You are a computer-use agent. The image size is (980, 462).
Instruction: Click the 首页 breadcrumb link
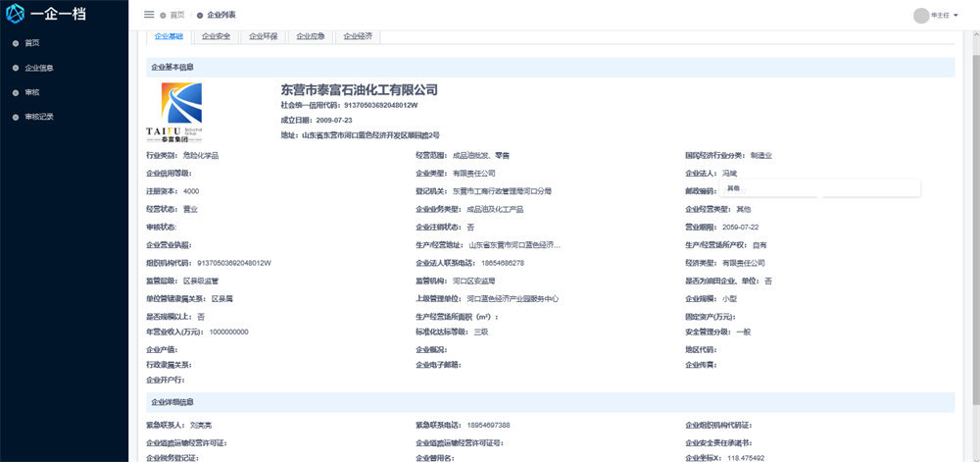(x=176, y=15)
